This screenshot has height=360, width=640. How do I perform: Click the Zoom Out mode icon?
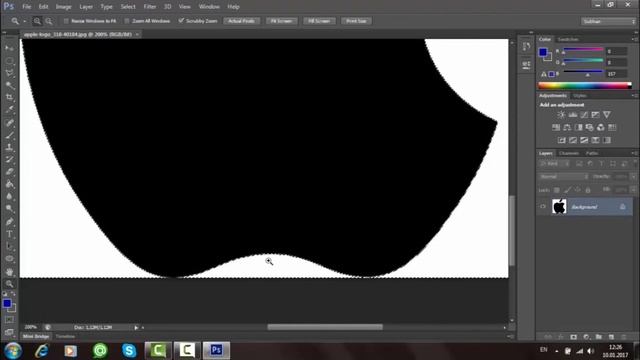coord(49,21)
